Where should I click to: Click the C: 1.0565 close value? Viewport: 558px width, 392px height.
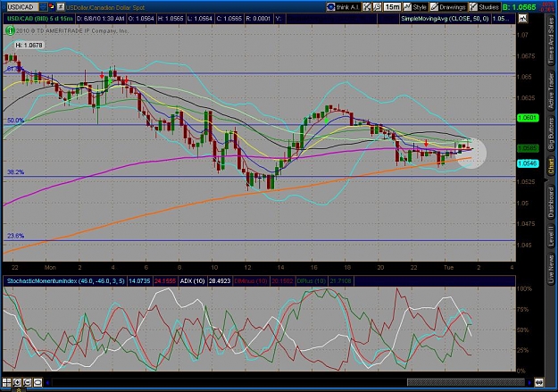[x=229, y=19]
